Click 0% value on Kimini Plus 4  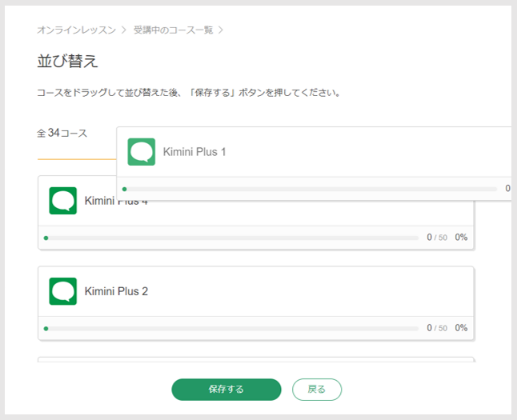461,238
